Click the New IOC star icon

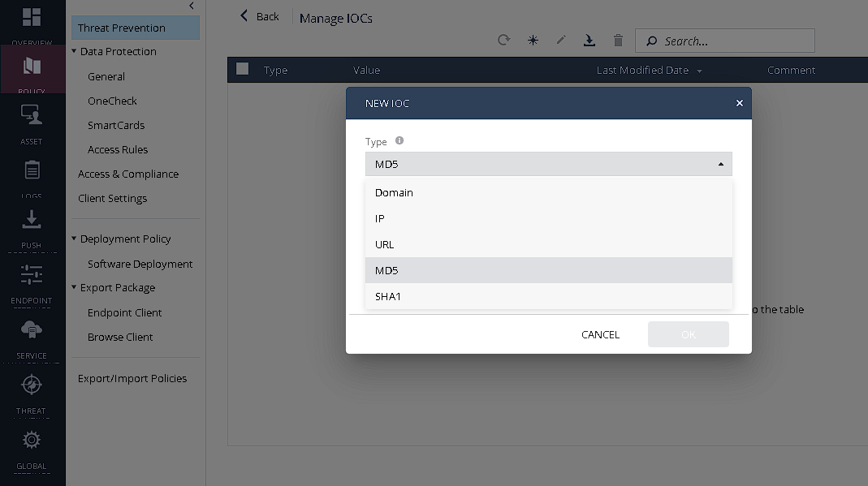coord(533,41)
